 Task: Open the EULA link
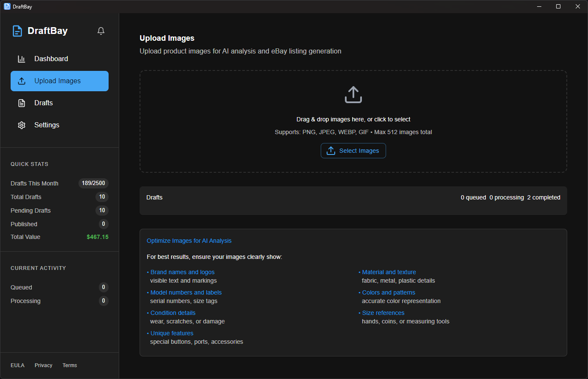tap(17, 365)
